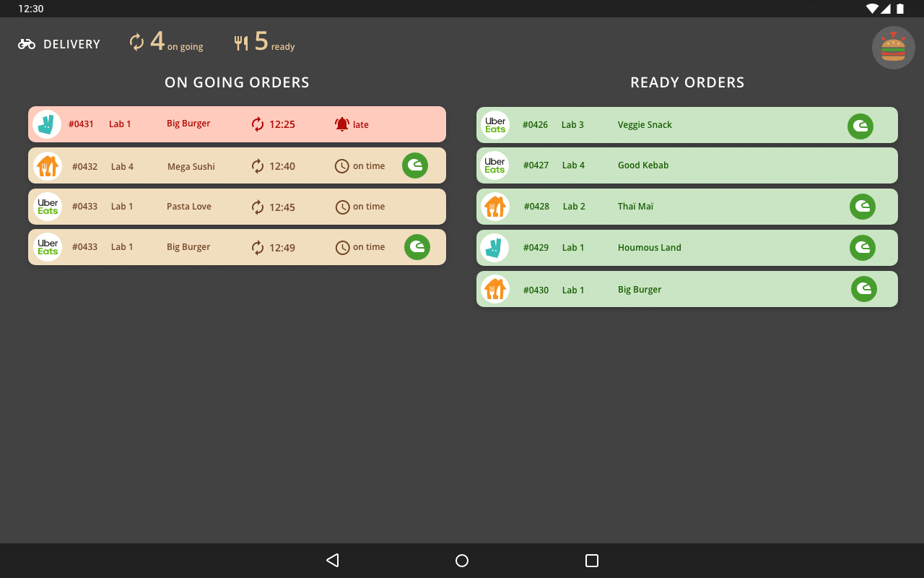The width and height of the screenshot is (924, 578).
Task: Select order number #0431
Action: point(82,124)
